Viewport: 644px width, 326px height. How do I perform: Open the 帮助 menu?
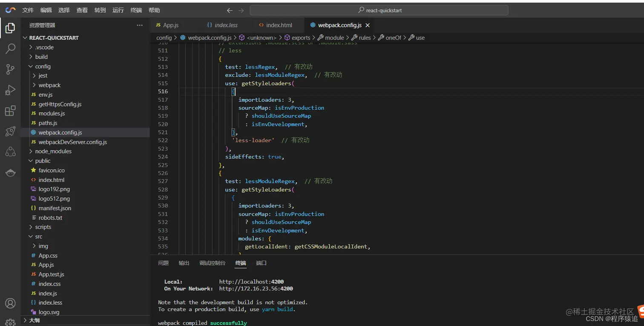point(154,10)
